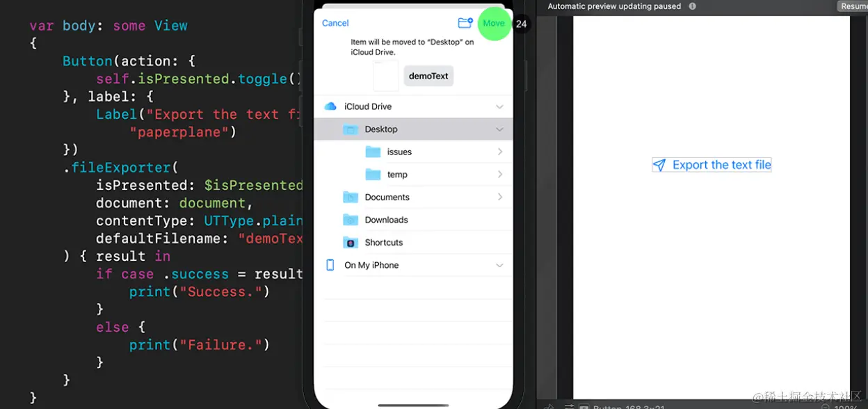Image resolution: width=868 pixels, height=409 pixels.
Task: Click the demoText filename field
Action: [428, 76]
